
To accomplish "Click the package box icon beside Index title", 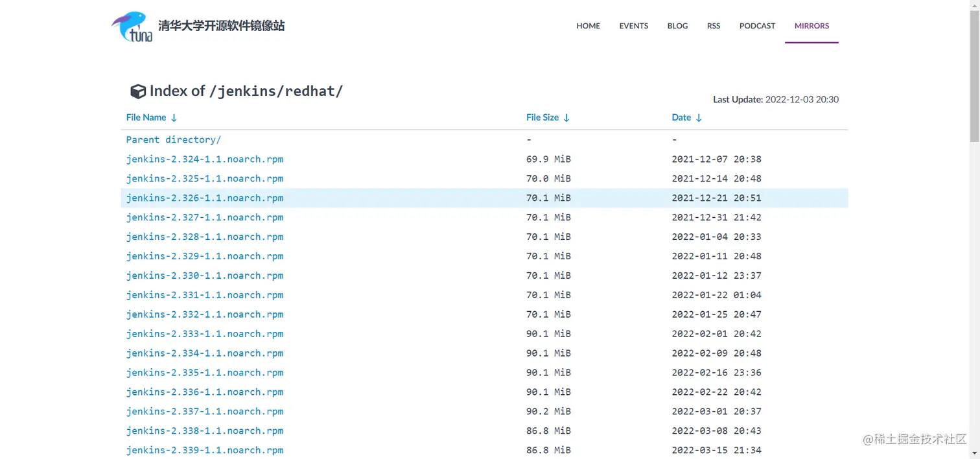I will click(138, 91).
